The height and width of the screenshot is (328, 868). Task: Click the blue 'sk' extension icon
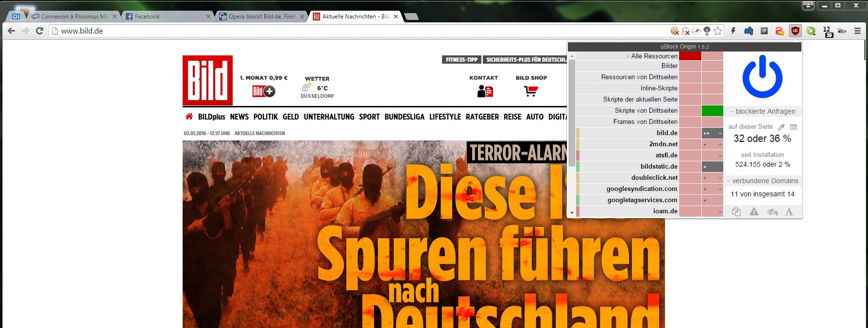749,31
